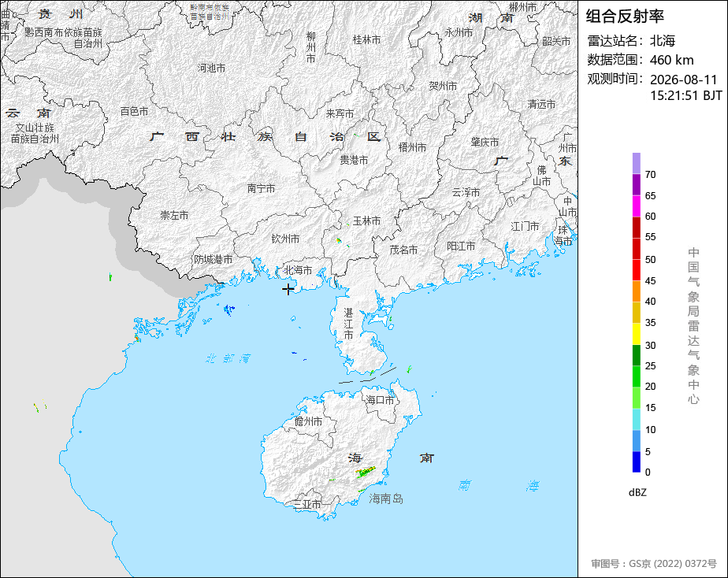728x578 pixels.
Task: Click the 北部湾 gulf label
Action: (x=228, y=358)
